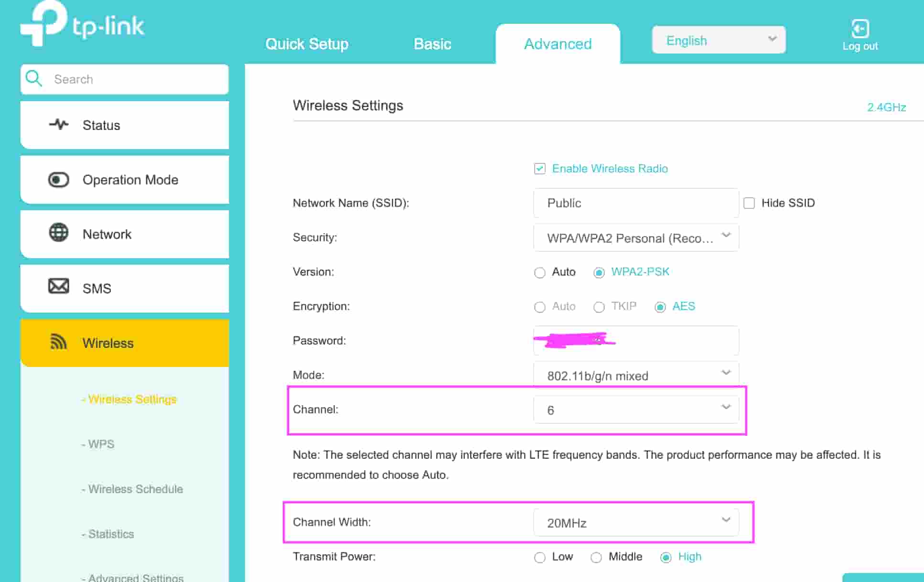This screenshot has width=924, height=582.
Task: Switch to the Basic tab
Action: [432, 44]
